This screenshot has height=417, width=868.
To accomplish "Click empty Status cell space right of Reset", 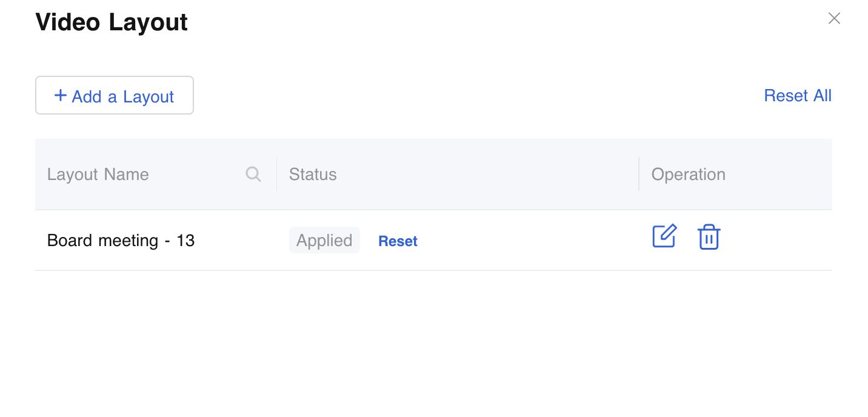I will pos(527,241).
